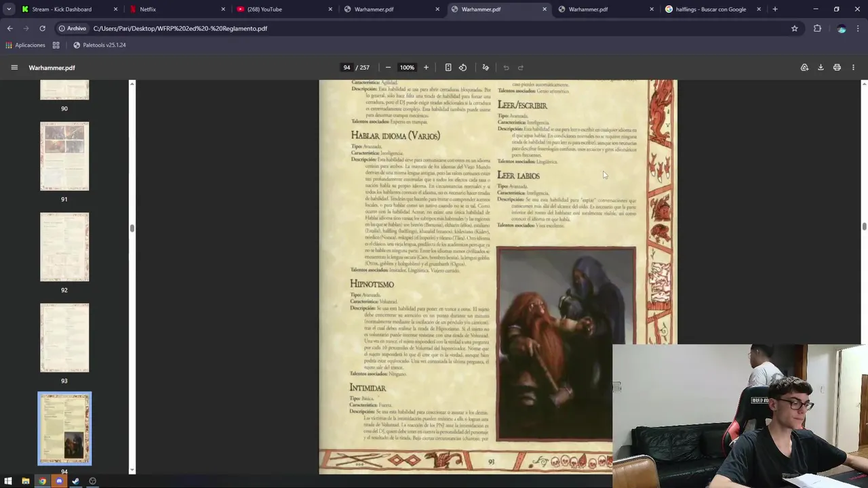Viewport: 868px width, 488px height.
Task: Open Paletools v25.1.24 bookmark
Action: (x=99, y=45)
